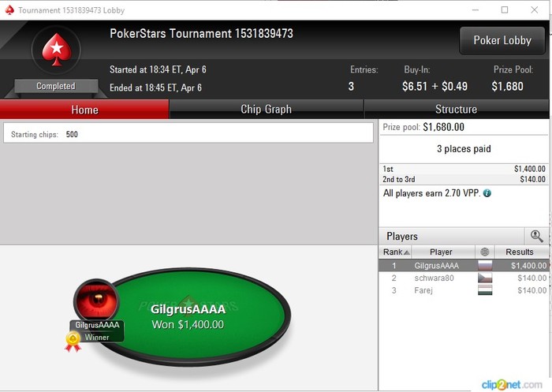Click the VPP info icon

[x=487, y=193]
